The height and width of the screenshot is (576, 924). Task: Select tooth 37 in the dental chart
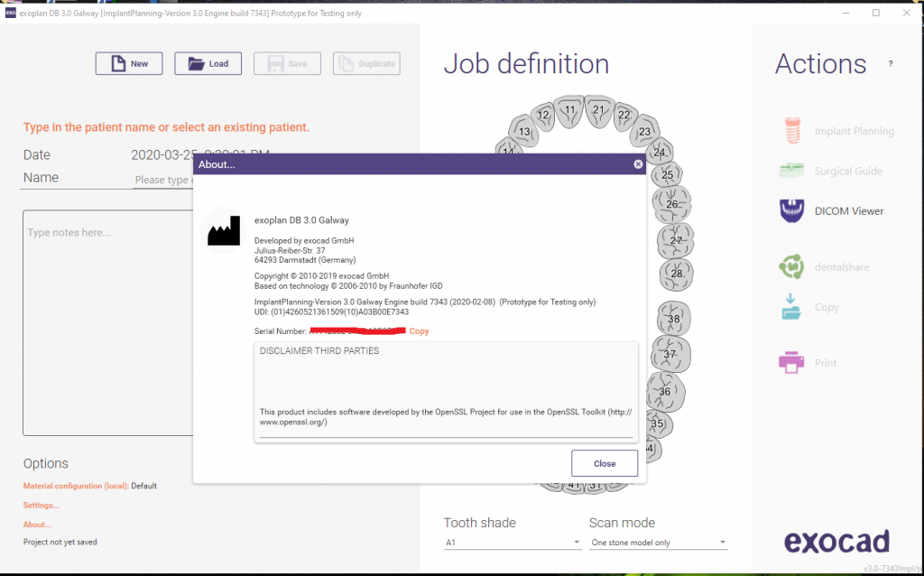point(670,355)
